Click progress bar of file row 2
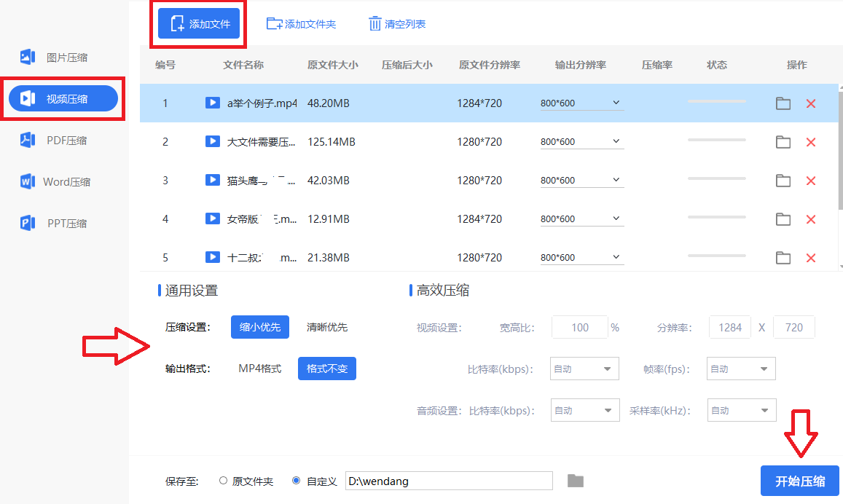 click(716, 140)
